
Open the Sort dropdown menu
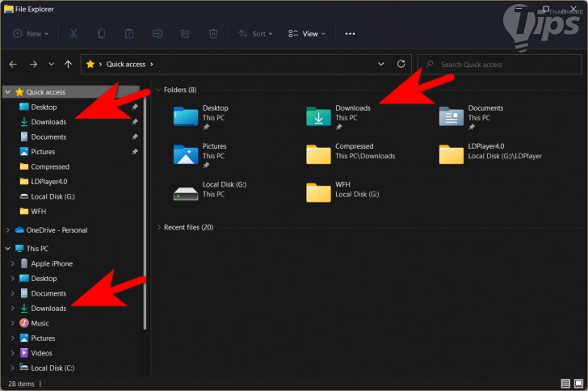click(x=256, y=34)
